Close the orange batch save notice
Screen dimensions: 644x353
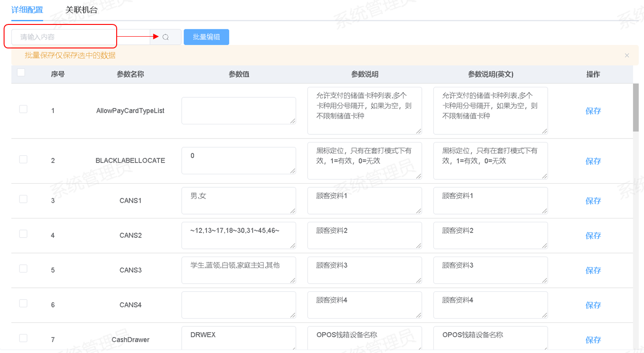tap(627, 55)
